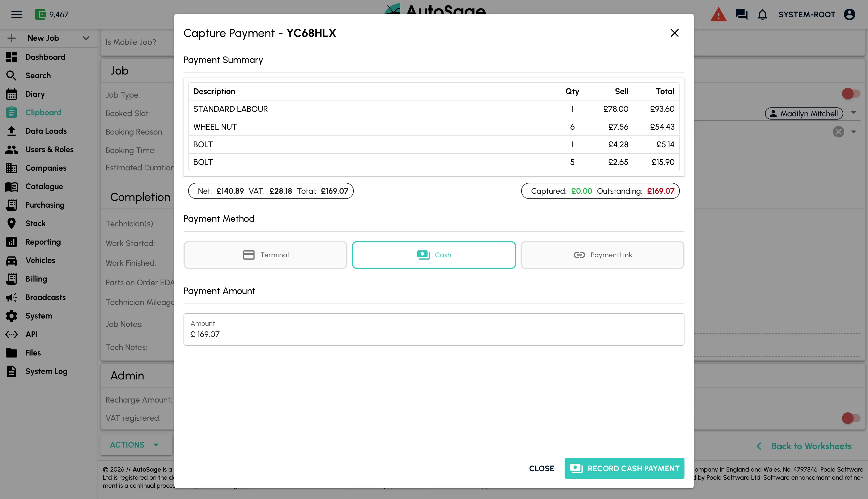Open the ACTIONS dropdown menu
This screenshot has height=499, width=868.
136,445
